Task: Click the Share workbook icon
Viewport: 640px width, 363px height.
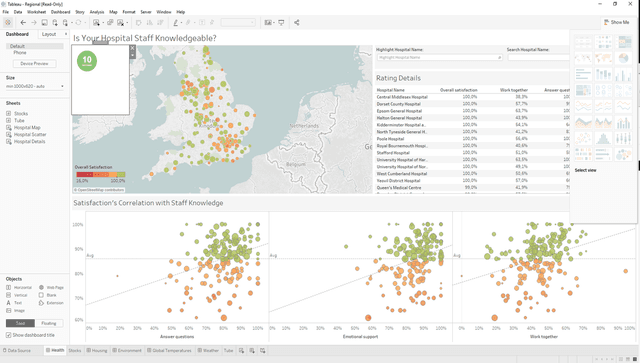Action: point(297,22)
